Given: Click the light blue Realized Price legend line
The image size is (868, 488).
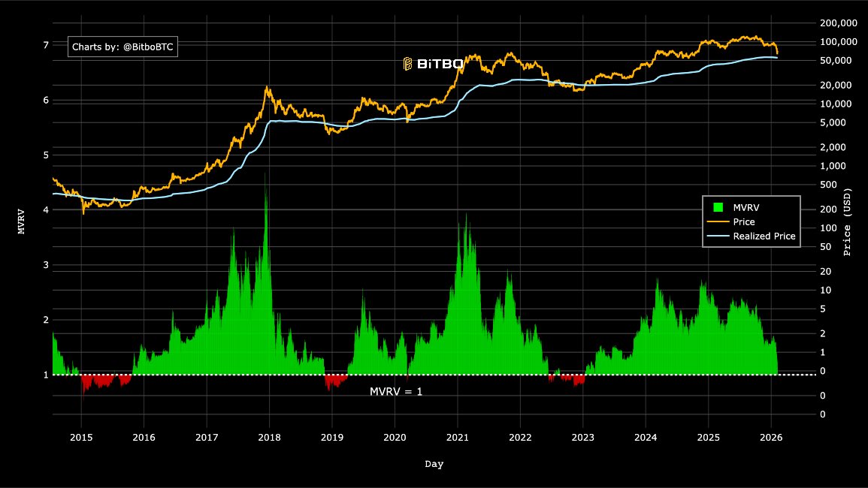Looking at the screenshot, I should pos(718,236).
